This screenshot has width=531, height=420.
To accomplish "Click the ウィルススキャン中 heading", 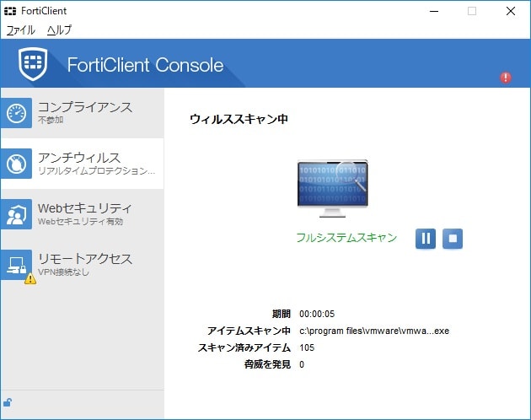I will click(x=239, y=119).
